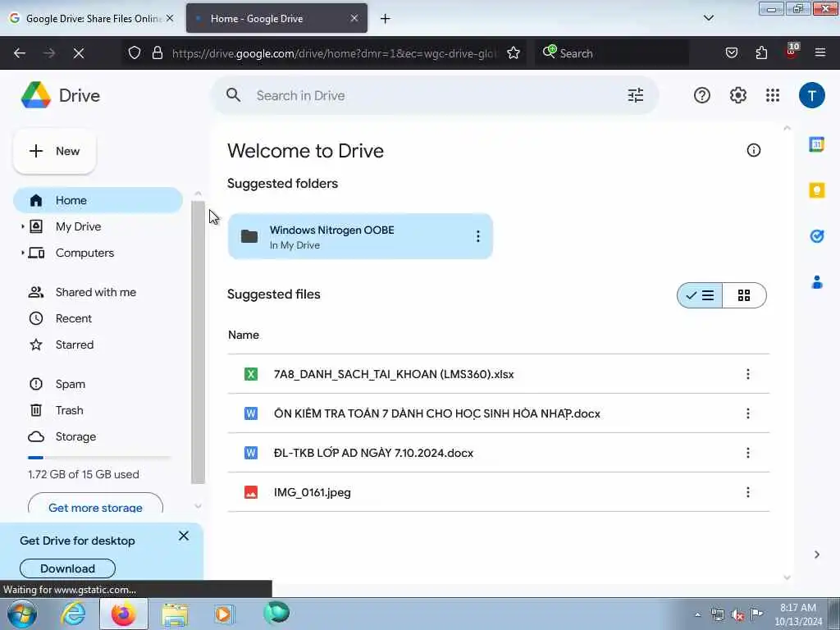840x630 pixels.
Task: Open Firefox application hamburger menu
Action: pyautogui.click(x=820, y=53)
